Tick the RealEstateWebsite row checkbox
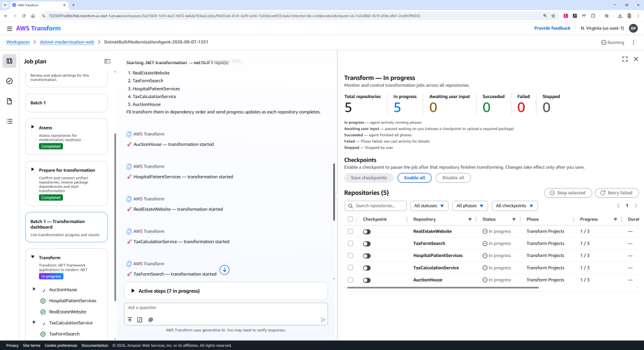 [350, 231]
